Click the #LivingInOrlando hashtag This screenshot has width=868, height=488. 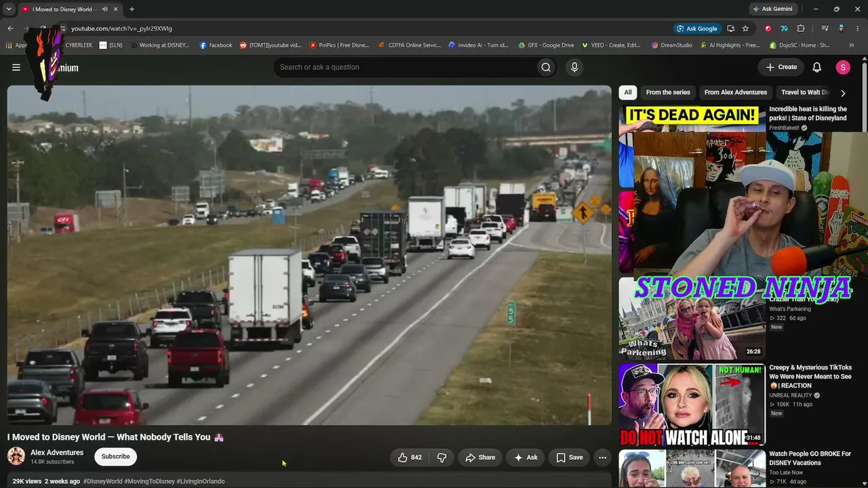201,481
